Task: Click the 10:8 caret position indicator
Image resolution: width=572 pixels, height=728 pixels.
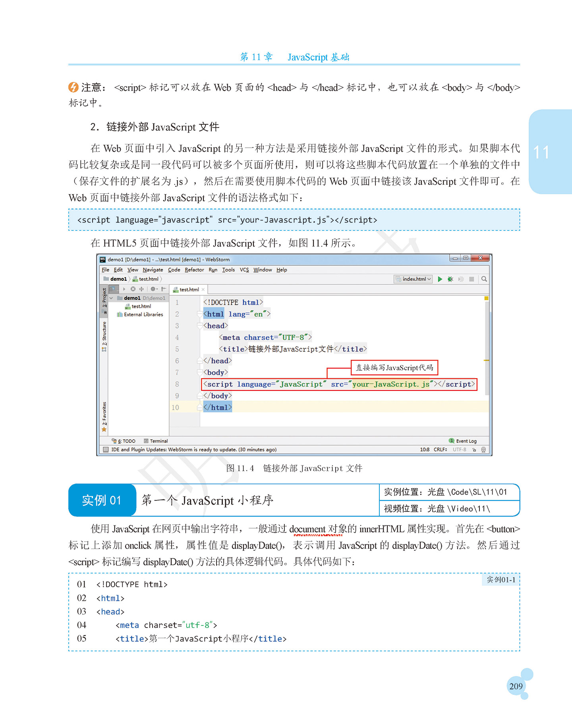Action: [425, 450]
